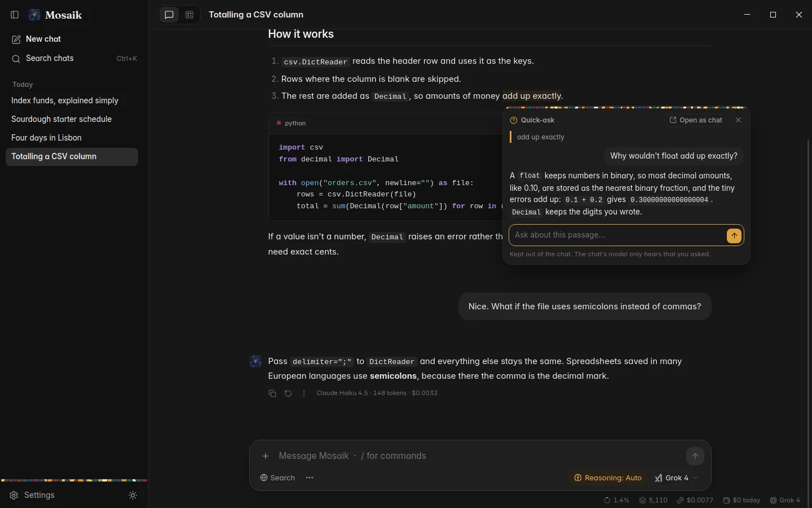The width and height of the screenshot is (812, 508).
Task: Click the Quick-ask help icon
Action: (514, 120)
